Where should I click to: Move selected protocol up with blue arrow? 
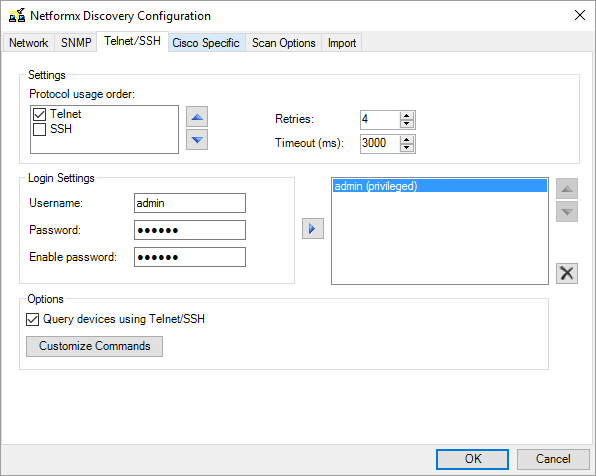click(197, 117)
